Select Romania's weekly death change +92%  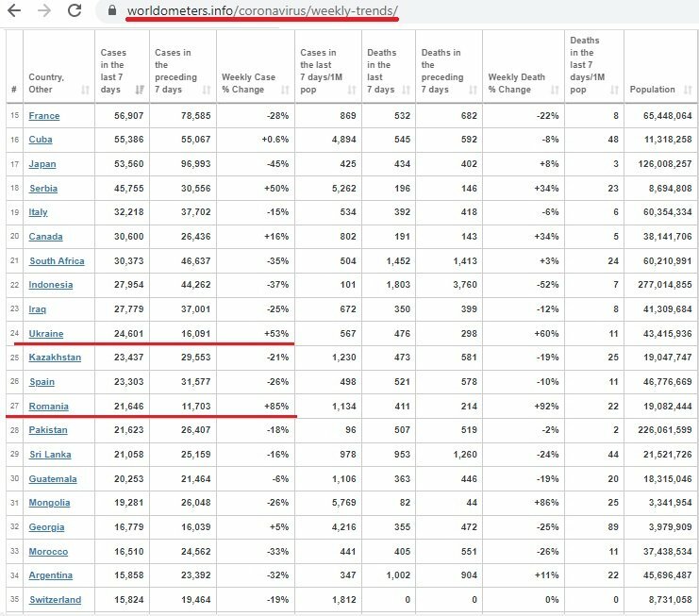coord(546,407)
